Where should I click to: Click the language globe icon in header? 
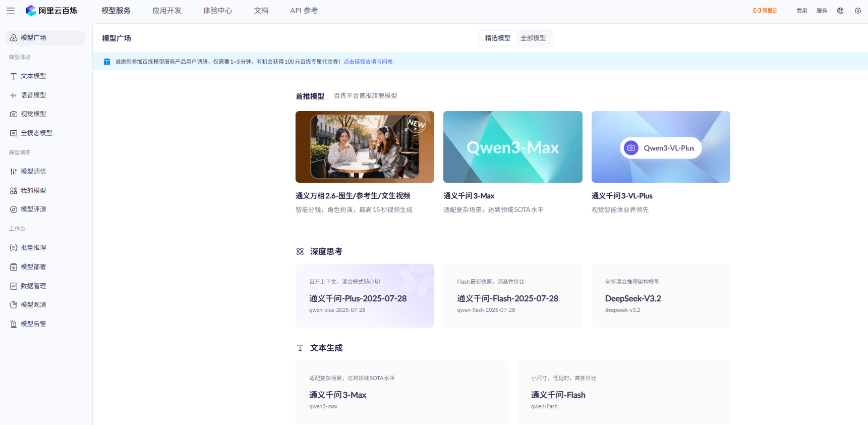point(840,11)
